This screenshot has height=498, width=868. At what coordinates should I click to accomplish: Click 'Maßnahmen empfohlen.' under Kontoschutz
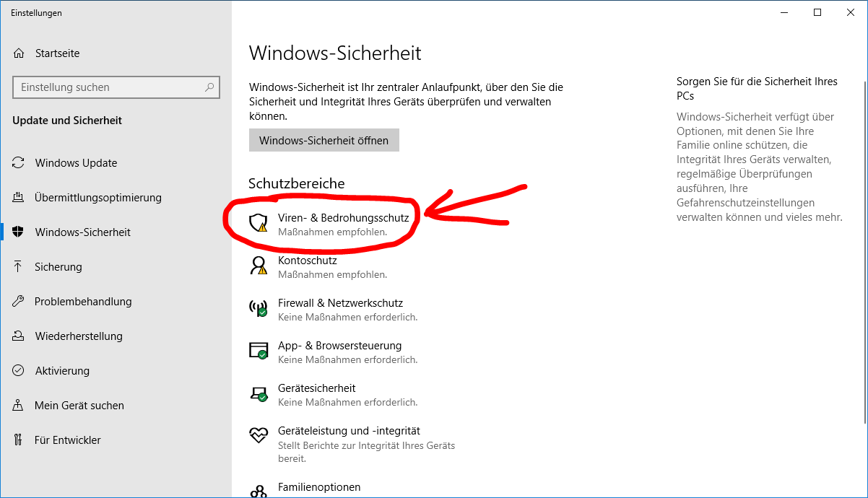[x=332, y=275]
